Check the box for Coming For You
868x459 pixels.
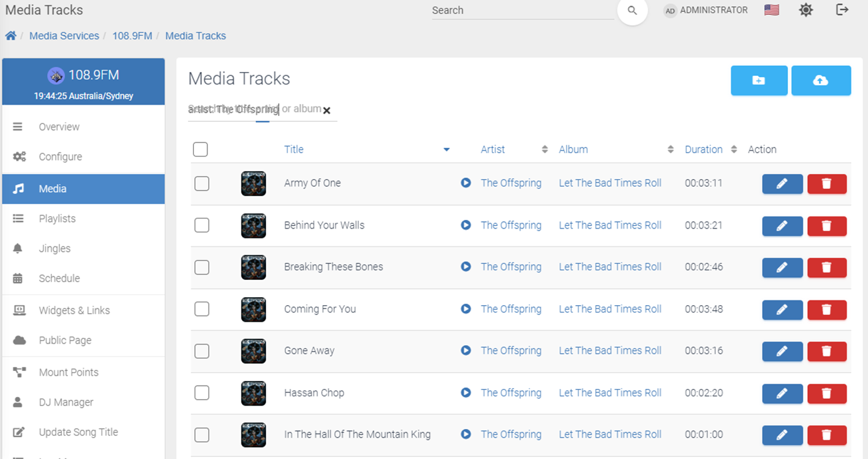point(201,309)
